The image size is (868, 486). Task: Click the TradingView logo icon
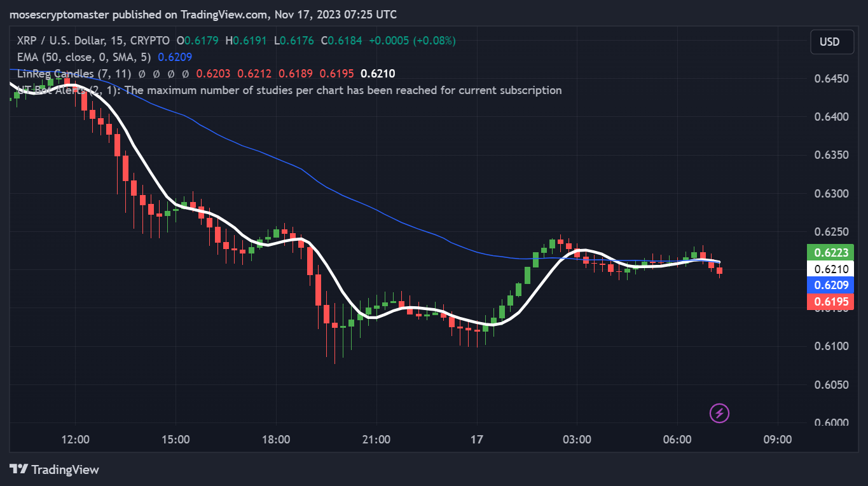tap(18, 469)
